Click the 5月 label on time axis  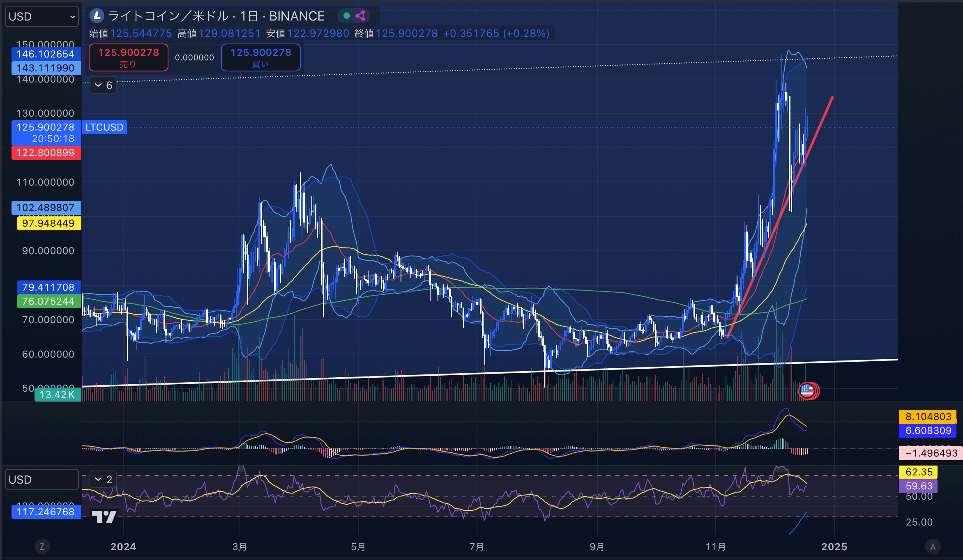358,546
